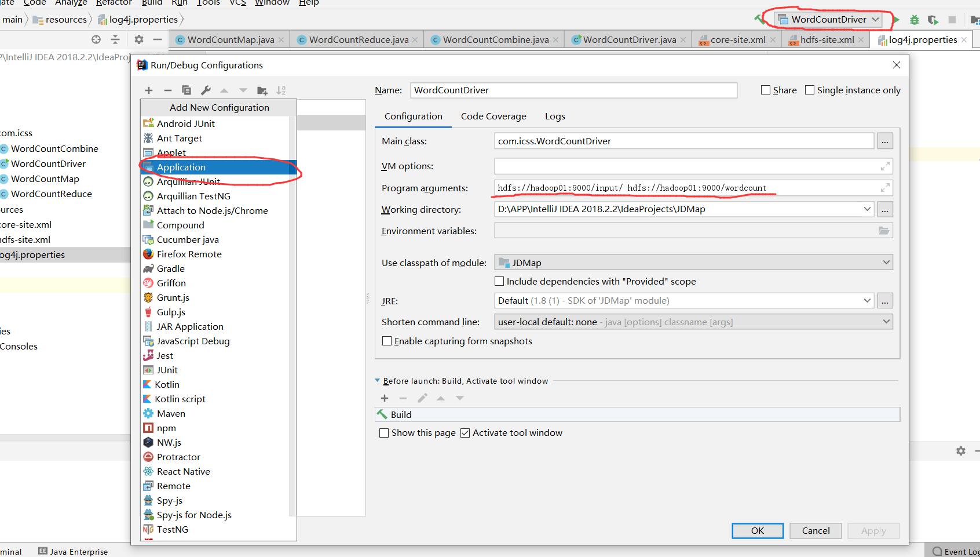Open the WordCountDriver.java editor tab
Viewport: 980px width, 557px height.
628,40
